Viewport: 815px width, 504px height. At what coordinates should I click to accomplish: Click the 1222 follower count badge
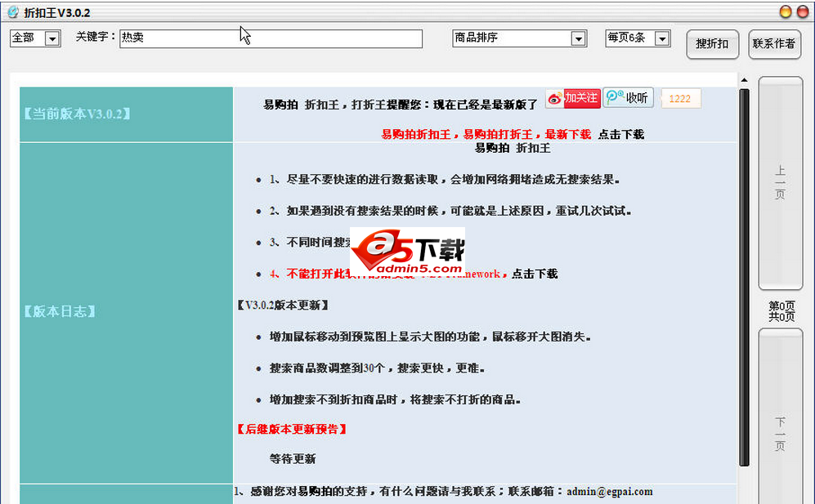click(680, 99)
